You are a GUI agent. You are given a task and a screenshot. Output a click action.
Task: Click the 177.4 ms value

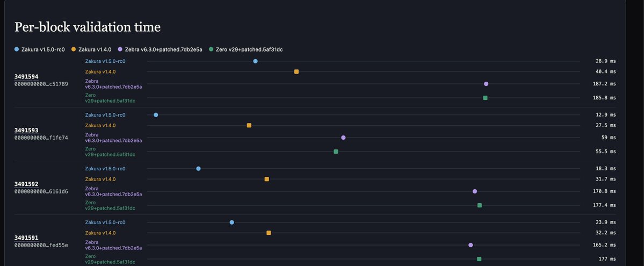604,205
